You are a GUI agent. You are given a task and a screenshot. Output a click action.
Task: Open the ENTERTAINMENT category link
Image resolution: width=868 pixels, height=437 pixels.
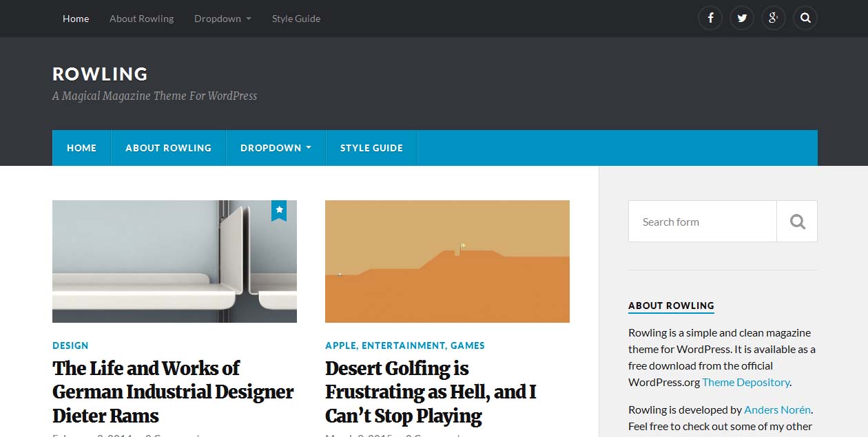pos(404,345)
